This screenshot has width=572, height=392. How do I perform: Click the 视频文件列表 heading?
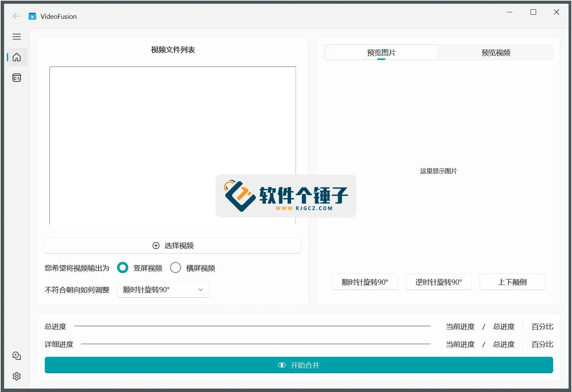(x=173, y=50)
